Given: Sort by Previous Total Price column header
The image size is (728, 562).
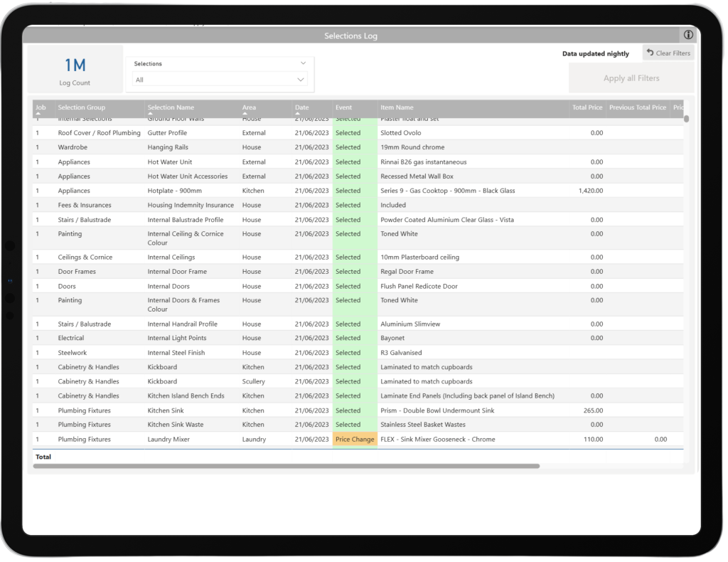Looking at the screenshot, I should pyautogui.click(x=637, y=108).
